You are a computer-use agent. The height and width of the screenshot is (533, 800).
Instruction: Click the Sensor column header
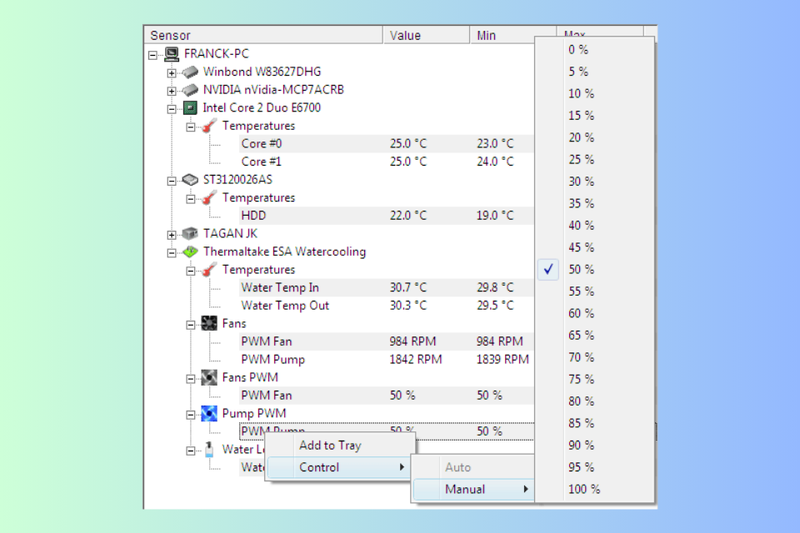(x=263, y=35)
